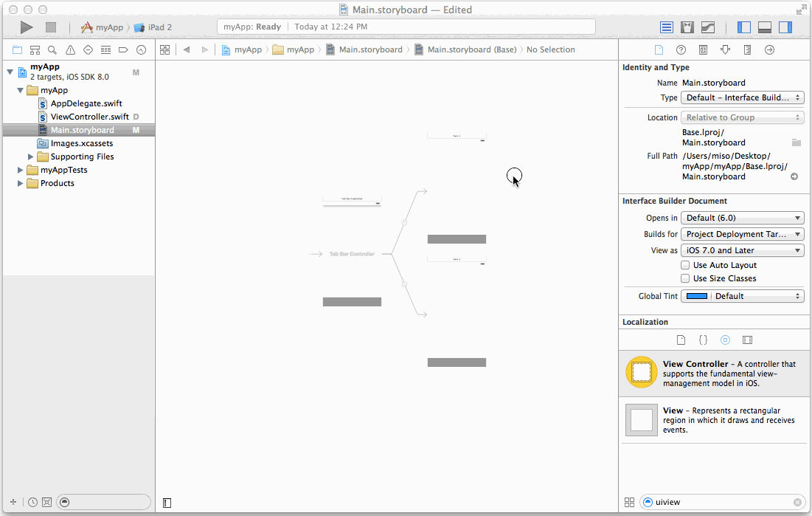Enable Use Size Classes
812x516 pixels.
(x=684, y=278)
